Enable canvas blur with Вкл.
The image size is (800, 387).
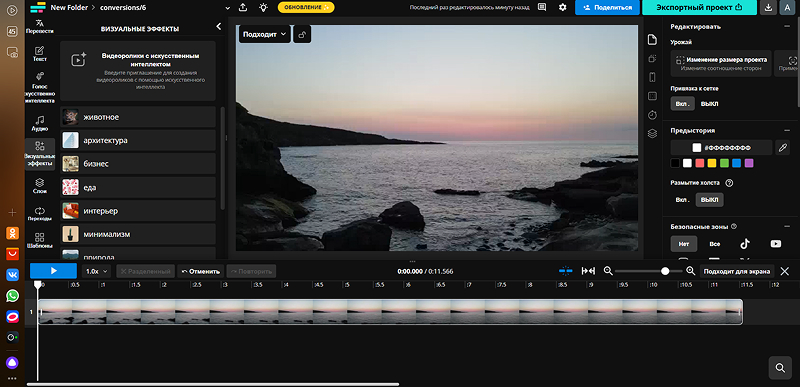click(682, 200)
